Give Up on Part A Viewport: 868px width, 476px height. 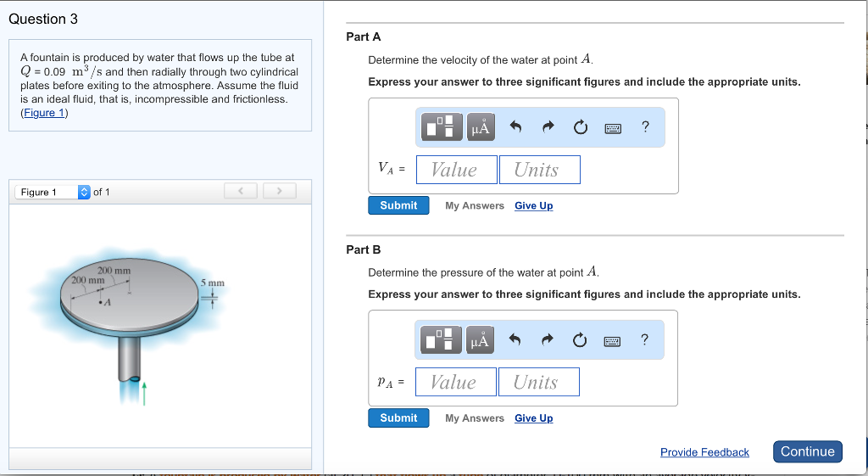(534, 205)
